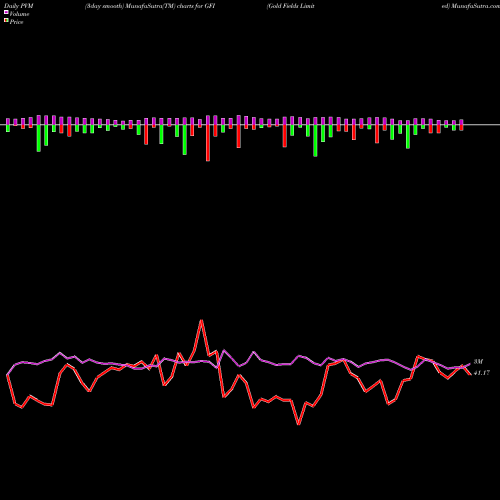
Task: Click the tallest peak of the red price line
Action: click(x=201, y=321)
